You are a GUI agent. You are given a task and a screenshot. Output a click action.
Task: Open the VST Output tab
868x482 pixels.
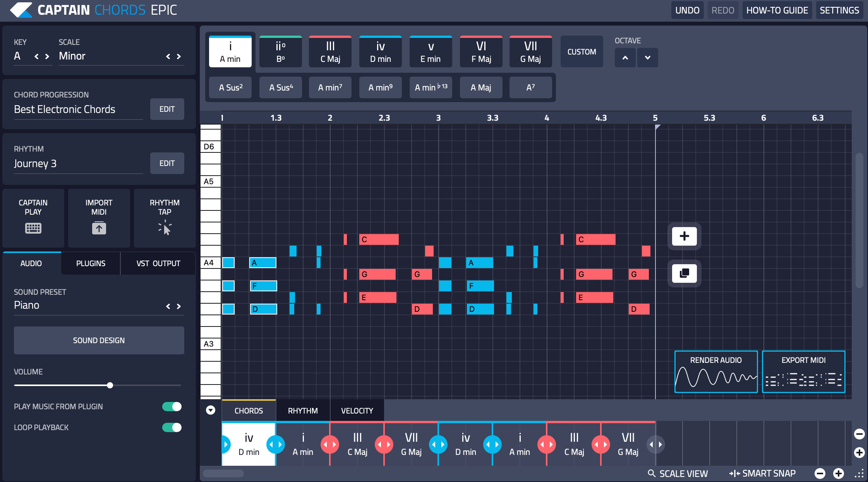158,263
